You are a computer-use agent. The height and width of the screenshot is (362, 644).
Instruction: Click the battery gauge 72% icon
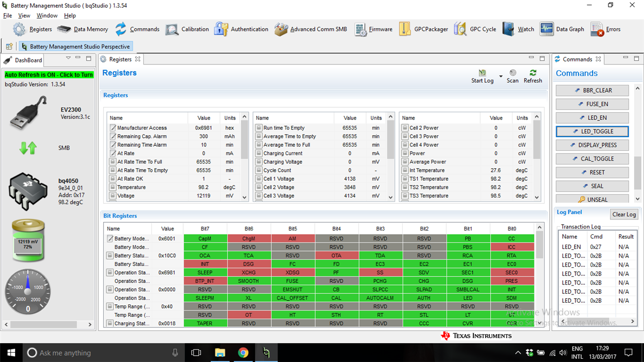[28, 241]
